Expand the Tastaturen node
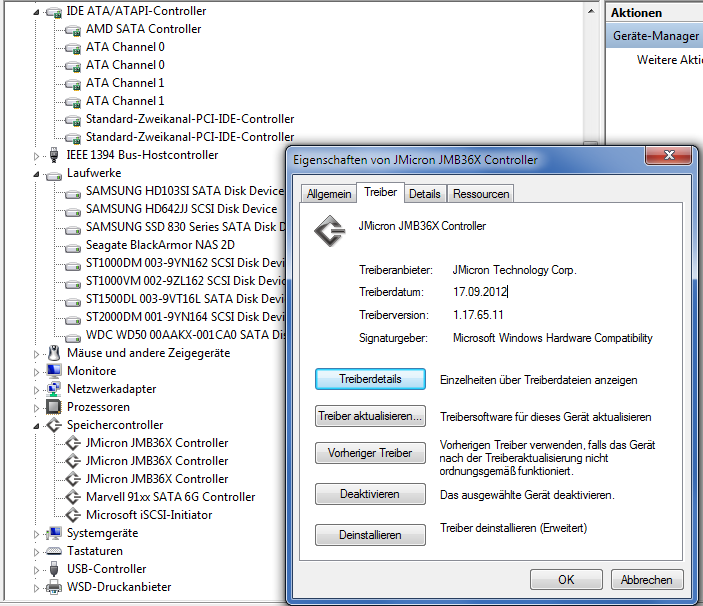The height and width of the screenshot is (606, 703). click(36, 552)
